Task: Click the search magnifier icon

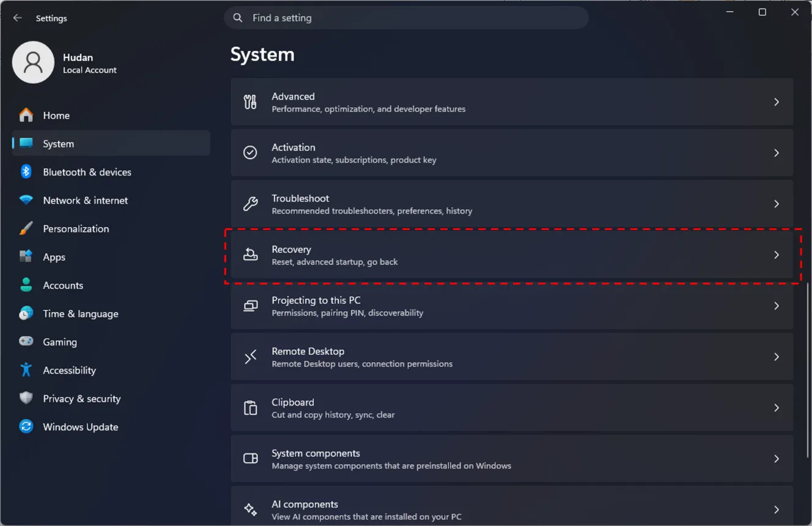Action: [x=238, y=18]
